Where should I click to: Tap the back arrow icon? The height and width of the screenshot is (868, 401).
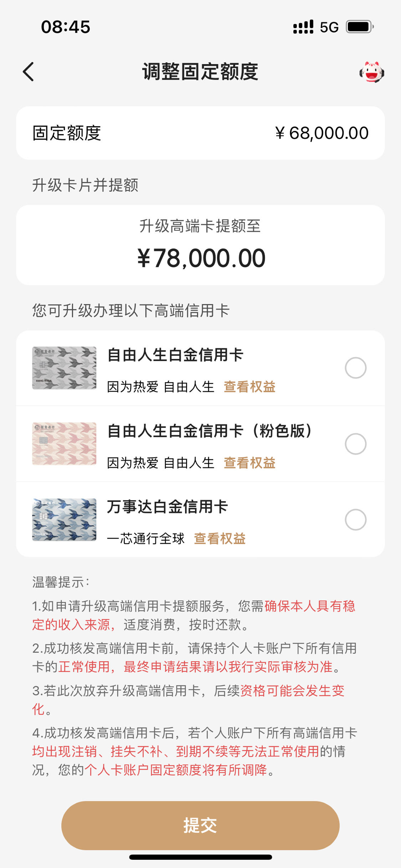tap(29, 72)
